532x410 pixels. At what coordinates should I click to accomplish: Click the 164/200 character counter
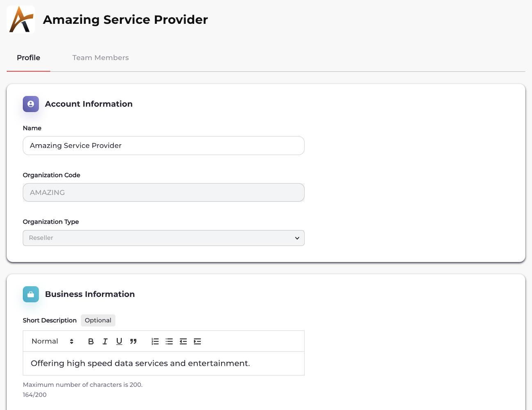click(35, 395)
